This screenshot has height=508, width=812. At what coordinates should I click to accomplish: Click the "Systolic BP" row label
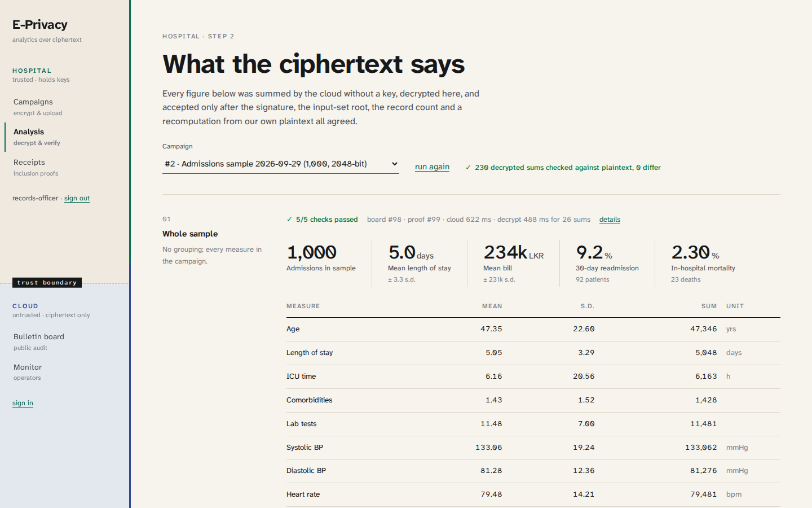click(305, 448)
